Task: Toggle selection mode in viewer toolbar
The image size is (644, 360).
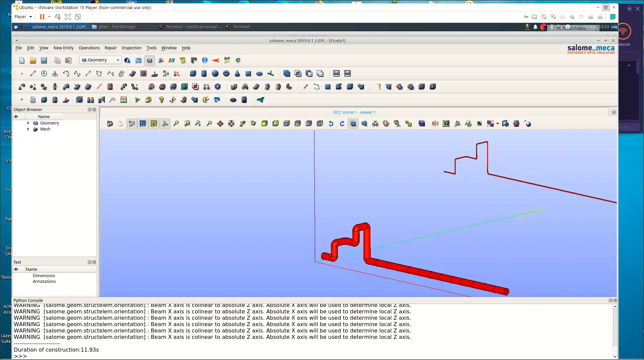Action: tap(154, 124)
